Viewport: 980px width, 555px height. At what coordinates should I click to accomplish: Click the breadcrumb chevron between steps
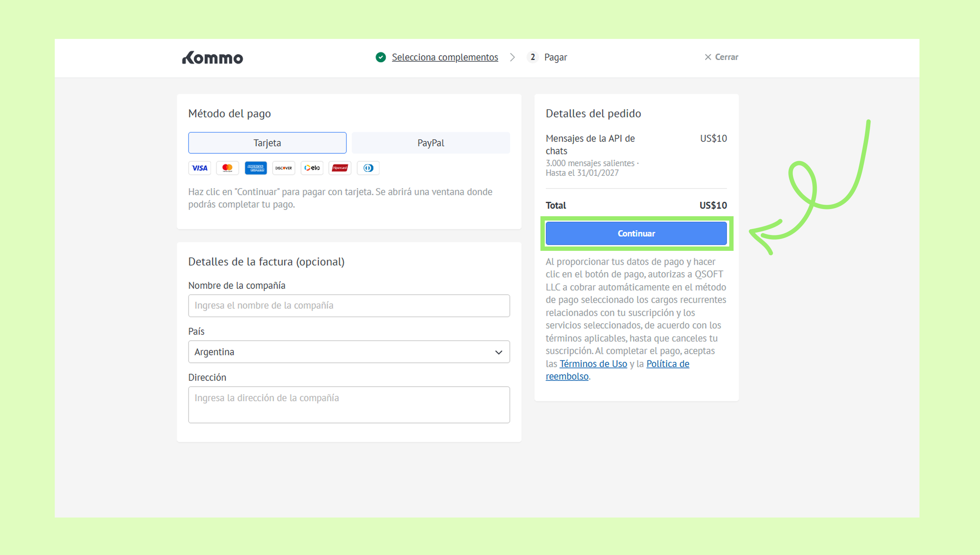click(x=512, y=57)
